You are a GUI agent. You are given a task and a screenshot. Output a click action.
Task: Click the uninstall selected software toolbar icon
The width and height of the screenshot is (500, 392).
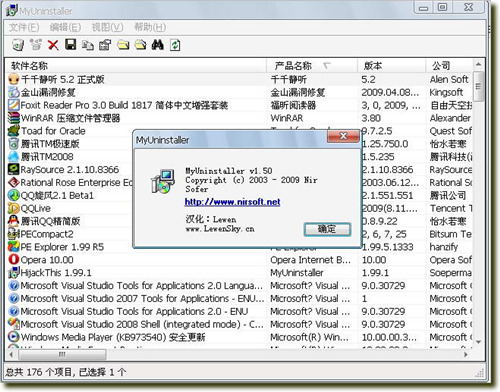[x=18, y=45]
